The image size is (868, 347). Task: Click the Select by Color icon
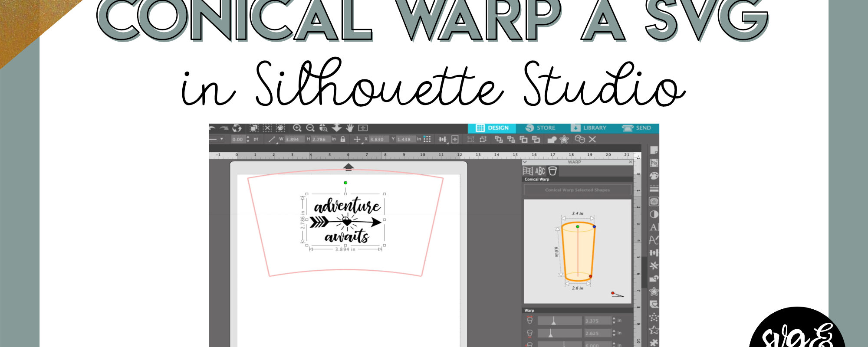coord(280,128)
